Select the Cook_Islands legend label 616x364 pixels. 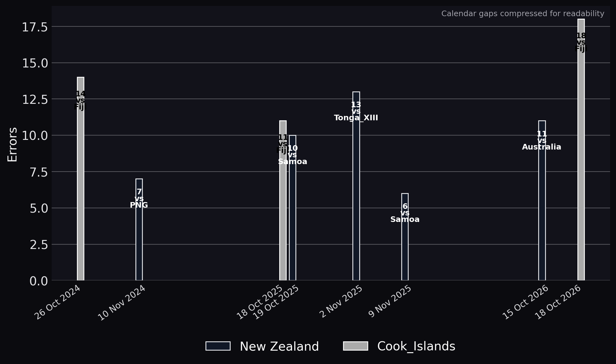(416, 346)
